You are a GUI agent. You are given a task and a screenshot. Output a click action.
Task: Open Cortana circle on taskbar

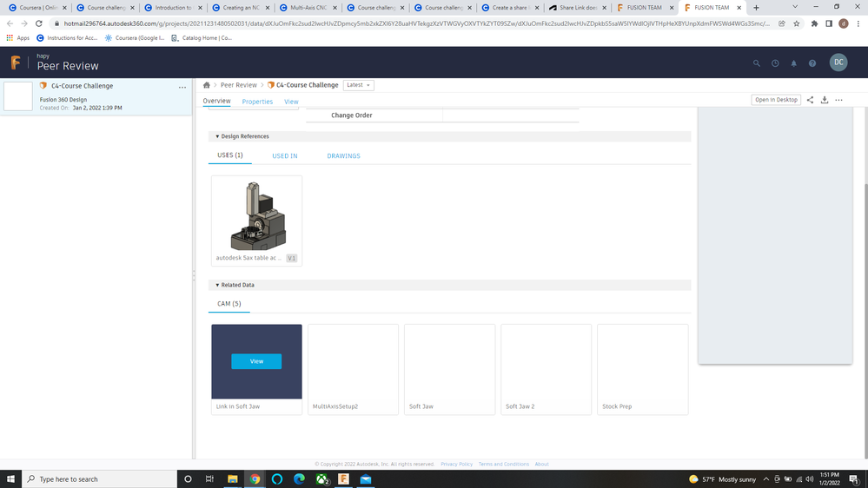click(188, 479)
